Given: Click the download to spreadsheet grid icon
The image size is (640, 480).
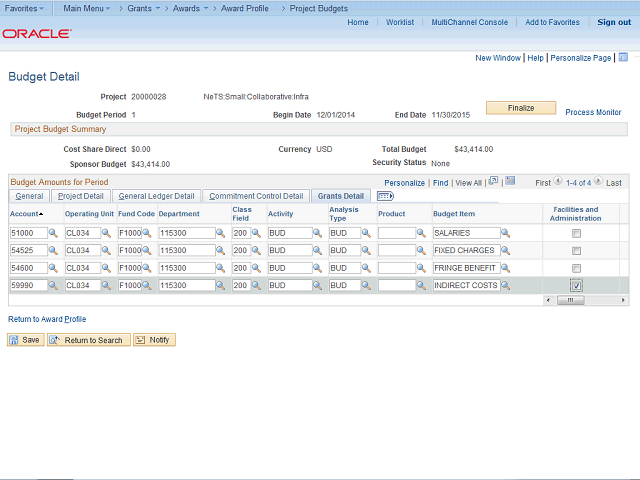Looking at the screenshot, I should (510, 182).
